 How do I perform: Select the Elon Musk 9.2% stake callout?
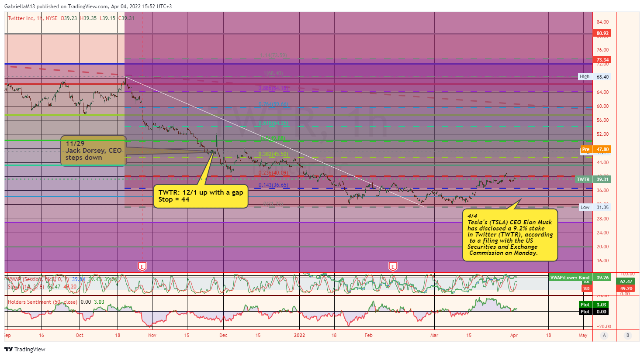(x=510, y=235)
